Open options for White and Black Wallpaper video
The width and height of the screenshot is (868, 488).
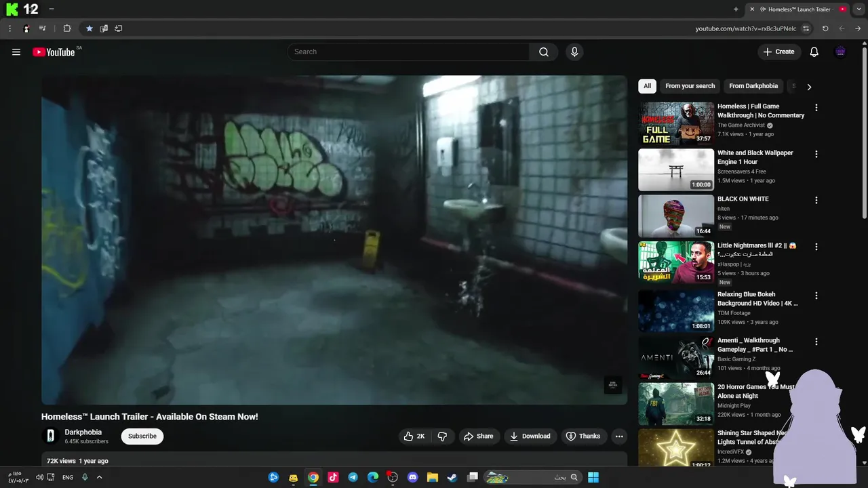816,155
